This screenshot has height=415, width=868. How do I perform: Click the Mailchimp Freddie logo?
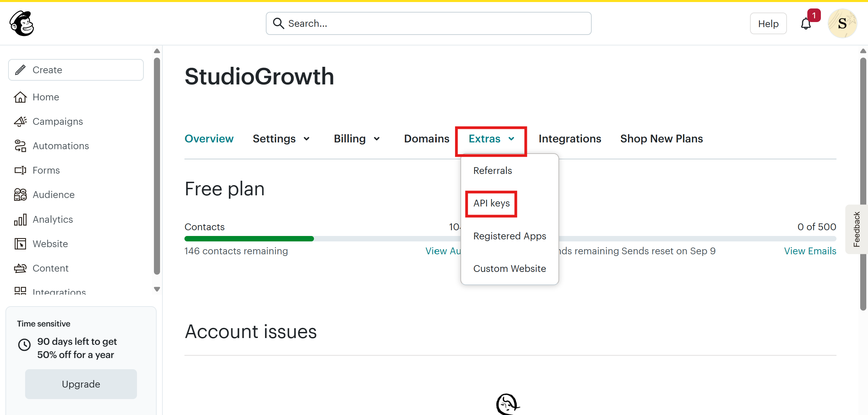click(x=22, y=23)
